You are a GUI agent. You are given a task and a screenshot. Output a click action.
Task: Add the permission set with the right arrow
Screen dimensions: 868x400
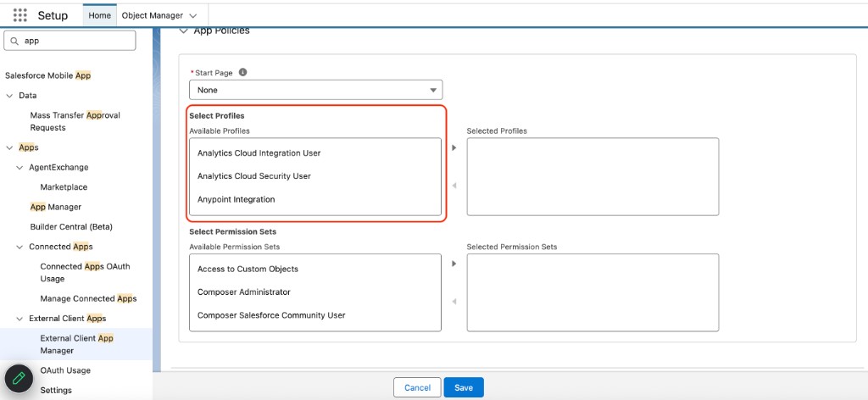pos(454,264)
